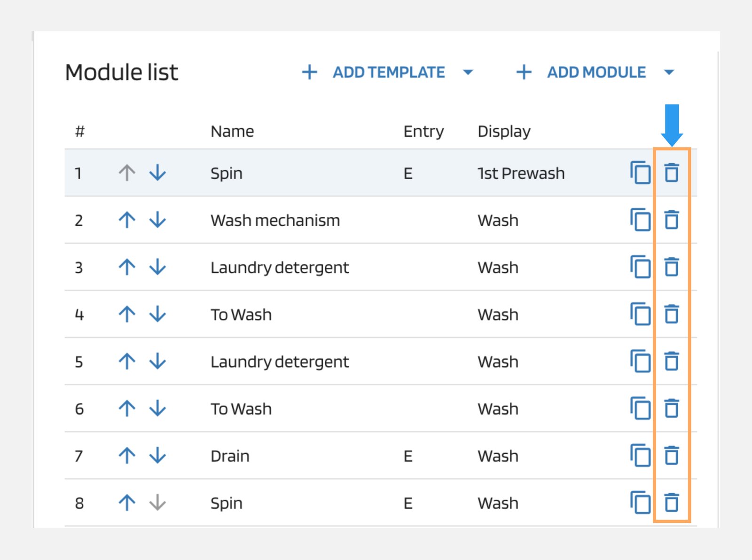Image resolution: width=752 pixels, height=560 pixels.
Task: Delete the Drain module
Action: click(x=671, y=456)
